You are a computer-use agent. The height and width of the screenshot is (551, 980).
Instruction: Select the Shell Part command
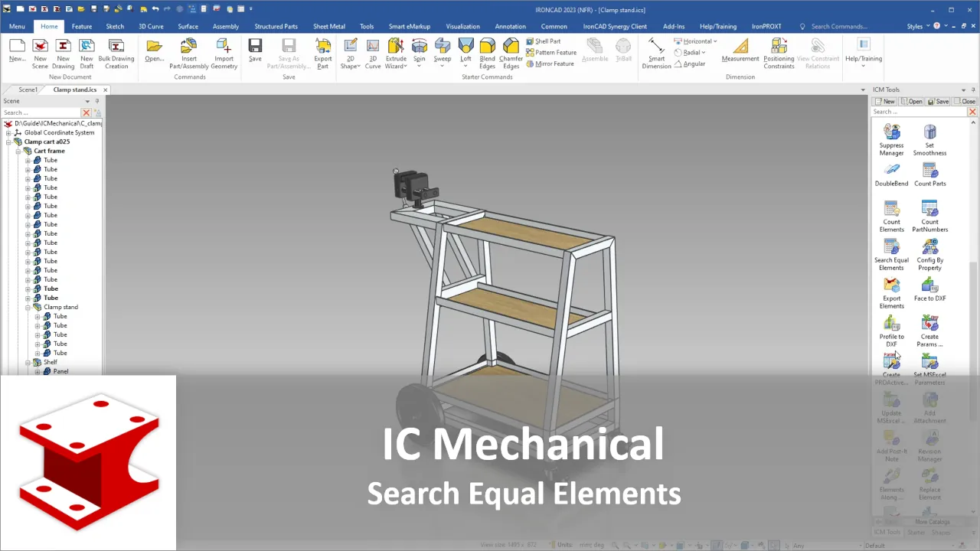(x=544, y=41)
